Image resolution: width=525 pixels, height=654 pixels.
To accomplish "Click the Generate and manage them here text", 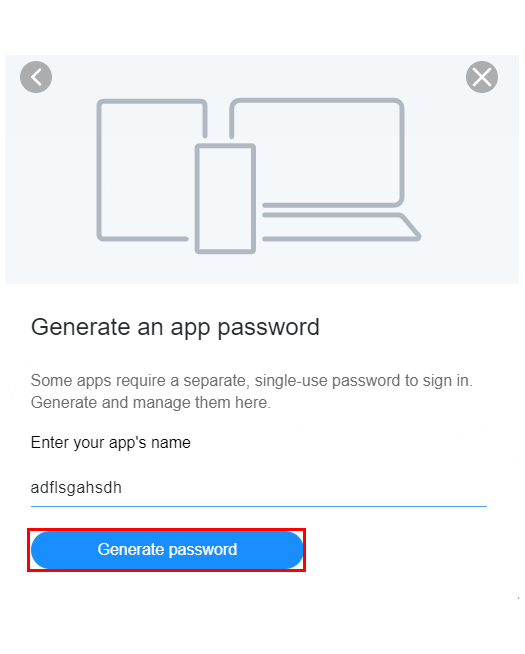I will click(x=151, y=403).
